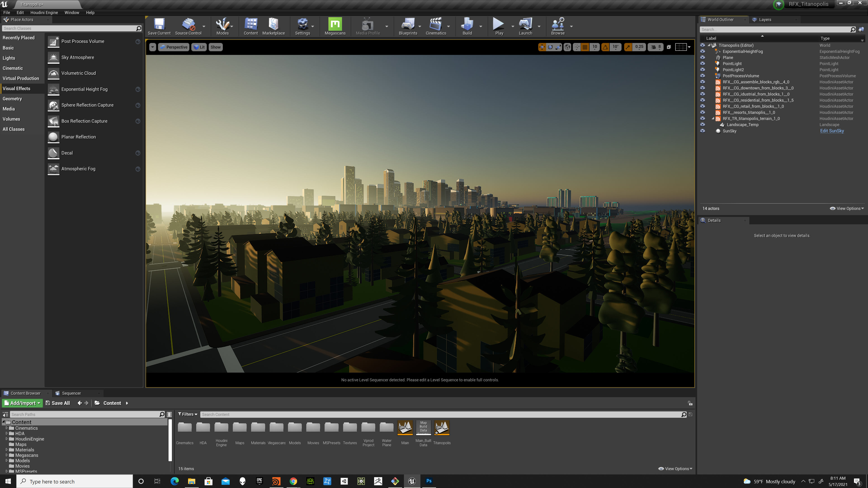Click the Search Classes input field
Screen dimensions: 868x488
pos(71,28)
